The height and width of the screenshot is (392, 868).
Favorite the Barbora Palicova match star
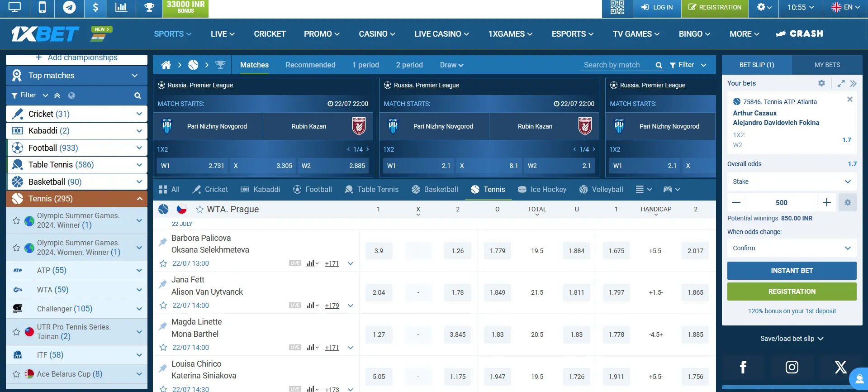163,263
